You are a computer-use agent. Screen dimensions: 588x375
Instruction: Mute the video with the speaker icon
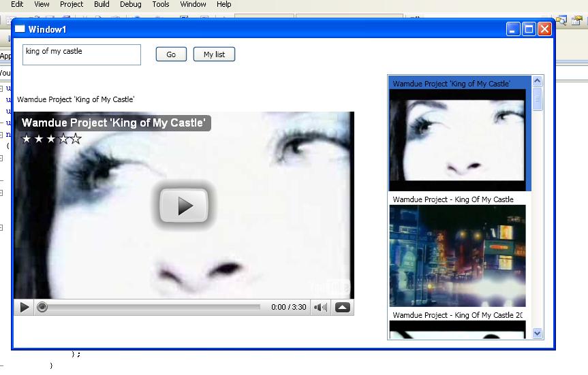click(321, 308)
